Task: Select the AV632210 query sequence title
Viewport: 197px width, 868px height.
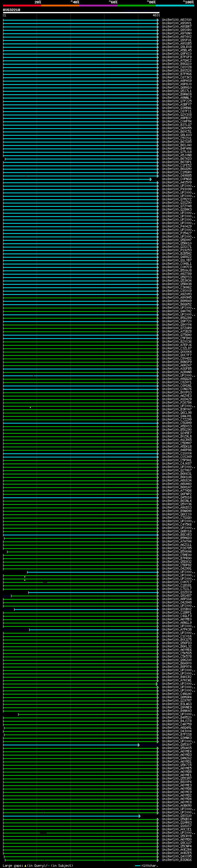Action: [x=11, y=10]
